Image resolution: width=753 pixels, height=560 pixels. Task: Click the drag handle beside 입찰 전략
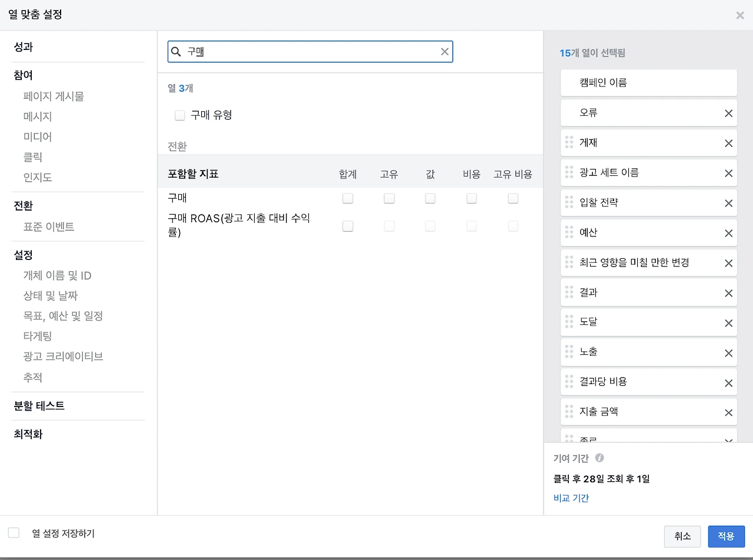(x=569, y=202)
